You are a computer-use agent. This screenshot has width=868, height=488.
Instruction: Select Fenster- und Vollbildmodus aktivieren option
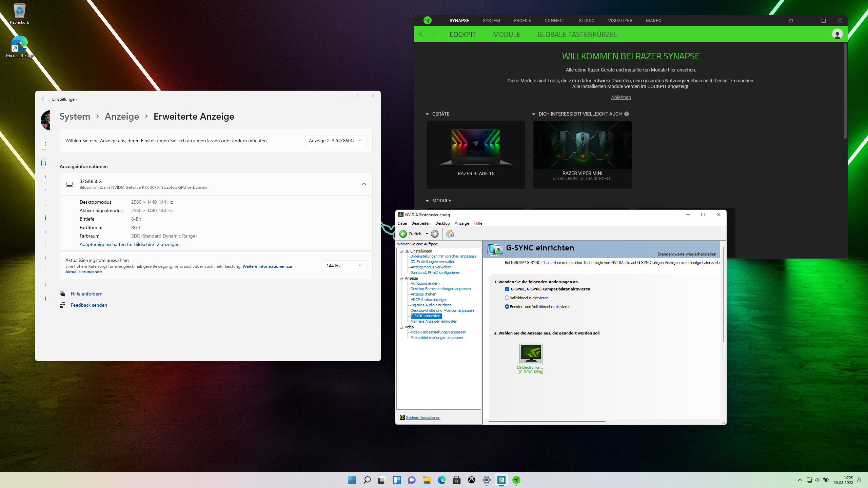[507, 307]
